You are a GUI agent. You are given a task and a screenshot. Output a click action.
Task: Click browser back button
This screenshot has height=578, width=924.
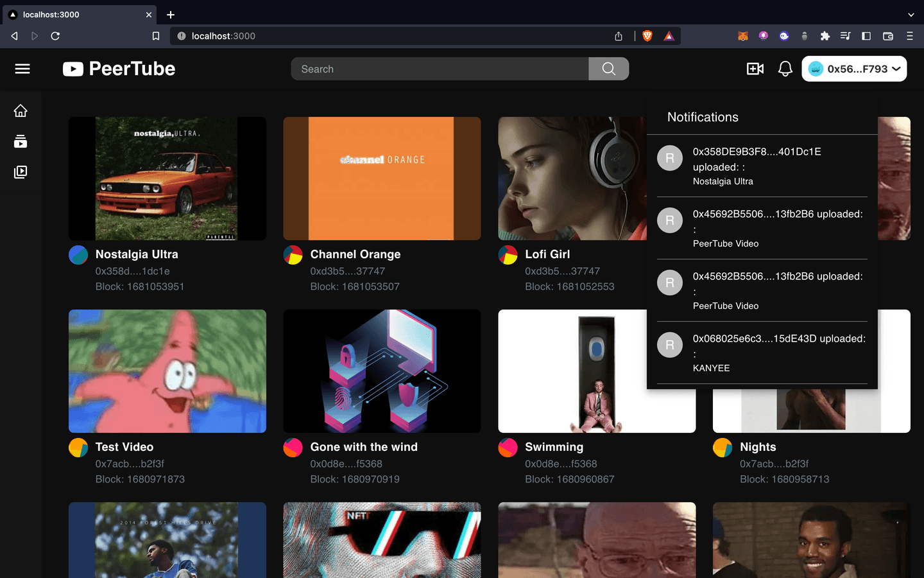pos(14,36)
